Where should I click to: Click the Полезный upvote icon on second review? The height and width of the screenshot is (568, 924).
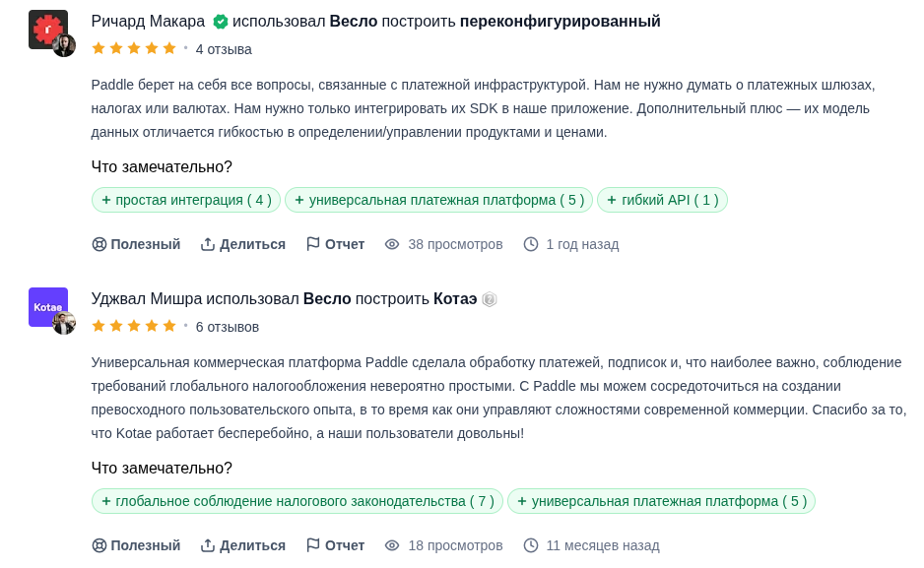tap(99, 545)
